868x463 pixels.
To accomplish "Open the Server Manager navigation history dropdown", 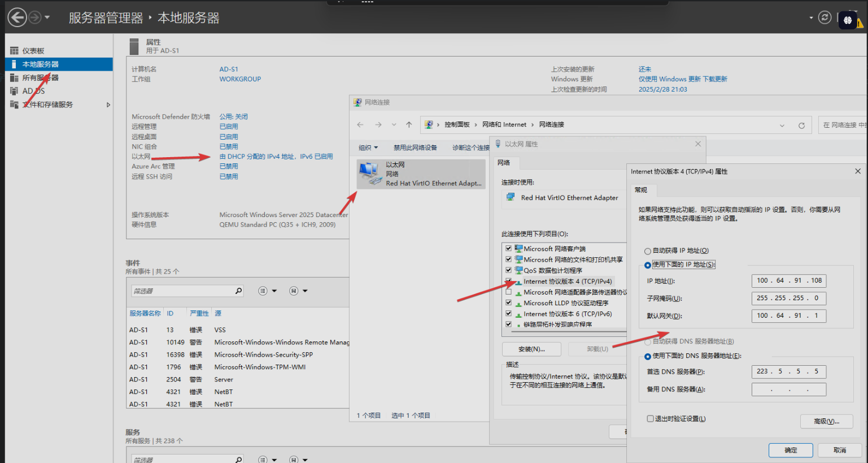I will pos(47,18).
